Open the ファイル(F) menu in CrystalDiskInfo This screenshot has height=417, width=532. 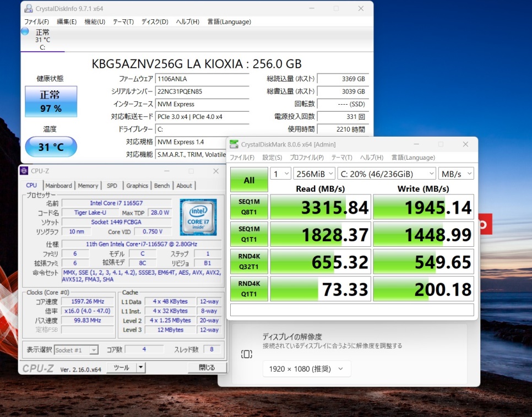point(36,21)
